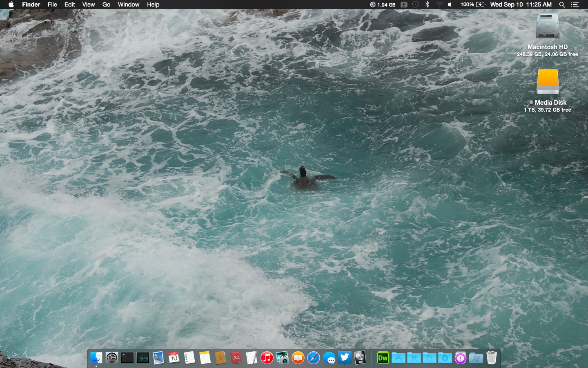
Task: Expand the Downloads stack in Dock
Action: point(445,358)
